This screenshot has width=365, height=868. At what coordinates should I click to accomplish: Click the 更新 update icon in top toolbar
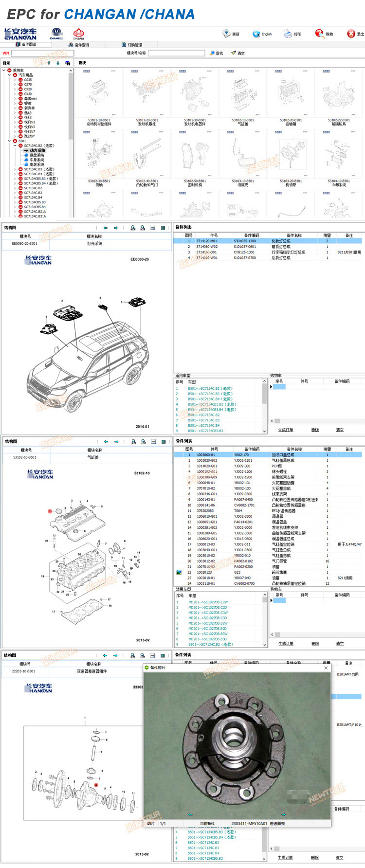226,34
